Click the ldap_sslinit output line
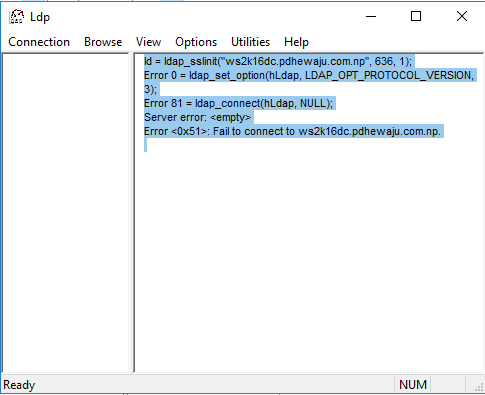This screenshot has height=395, width=485. coord(278,61)
